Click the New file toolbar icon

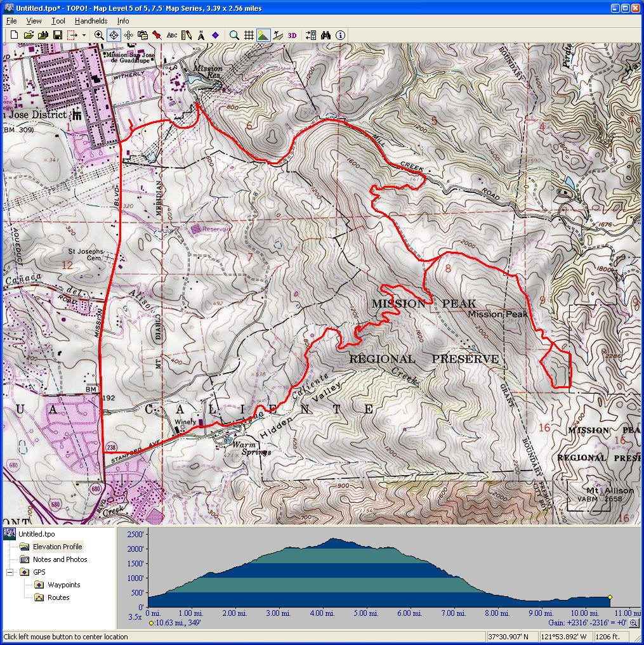pos(14,35)
